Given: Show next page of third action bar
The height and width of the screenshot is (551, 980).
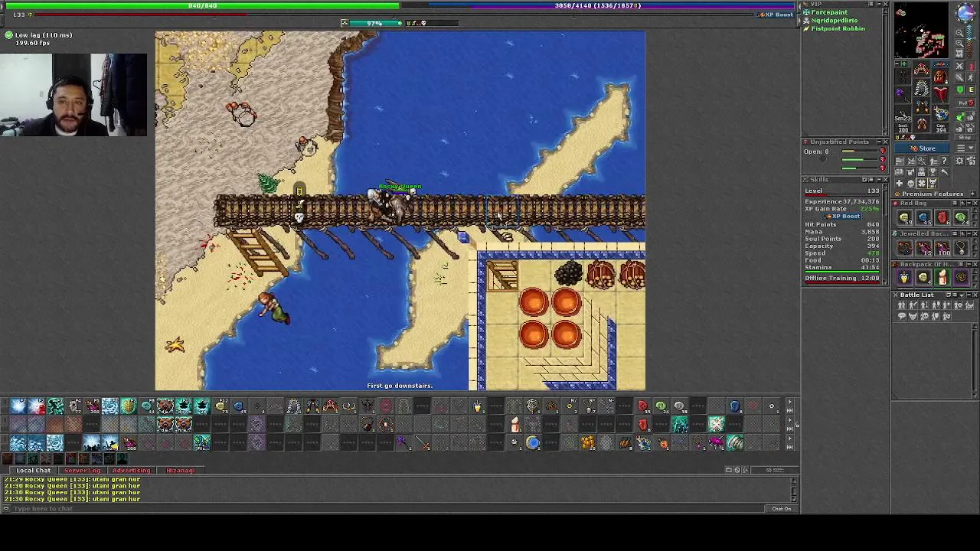Looking at the screenshot, I should point(789,438).
